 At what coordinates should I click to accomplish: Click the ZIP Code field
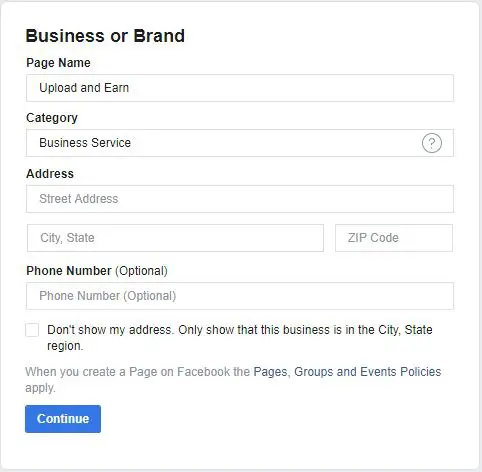[x=394, y=238]
